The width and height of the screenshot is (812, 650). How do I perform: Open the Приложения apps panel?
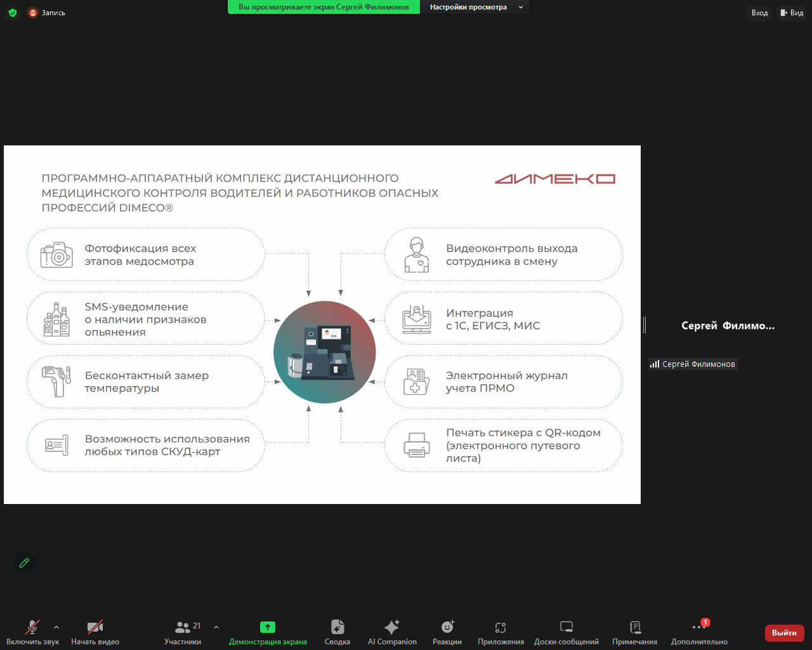click(x=501, y=633)
